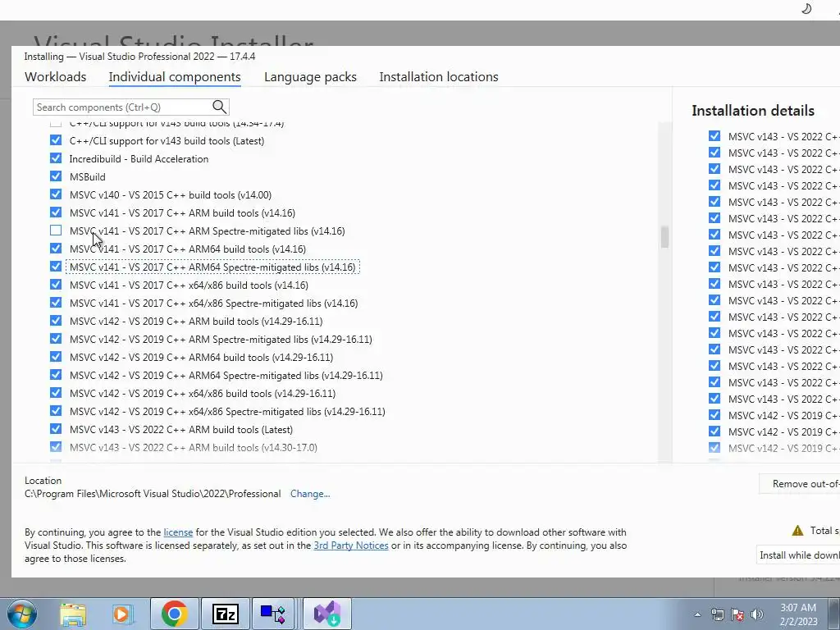Open the Language packs tab

click(310, 76)
